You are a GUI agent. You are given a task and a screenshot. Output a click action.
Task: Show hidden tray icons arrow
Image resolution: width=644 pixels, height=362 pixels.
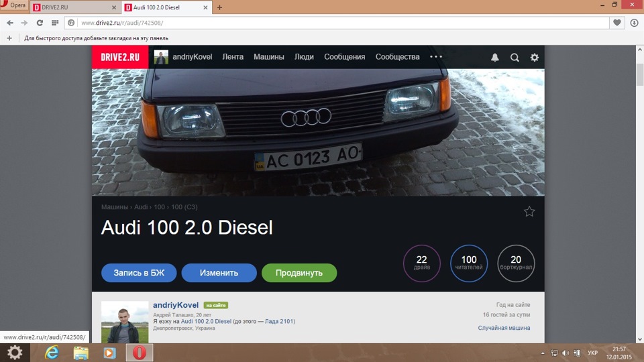[x=543, y=353]
